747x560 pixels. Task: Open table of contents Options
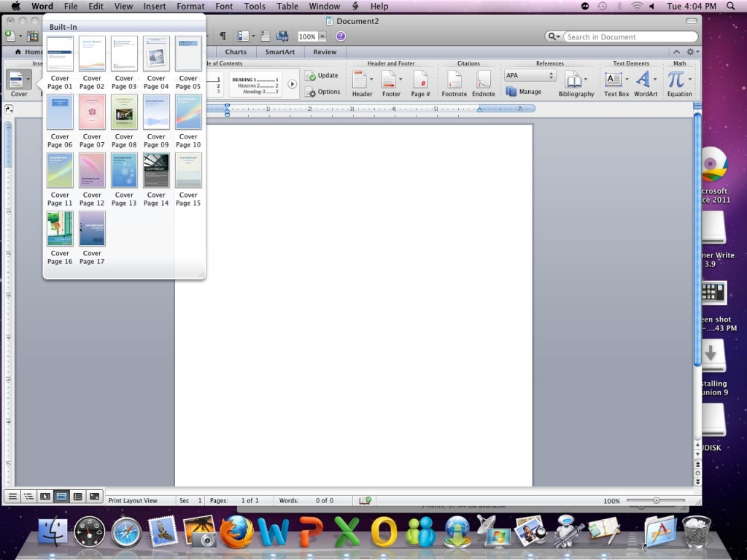322,92
